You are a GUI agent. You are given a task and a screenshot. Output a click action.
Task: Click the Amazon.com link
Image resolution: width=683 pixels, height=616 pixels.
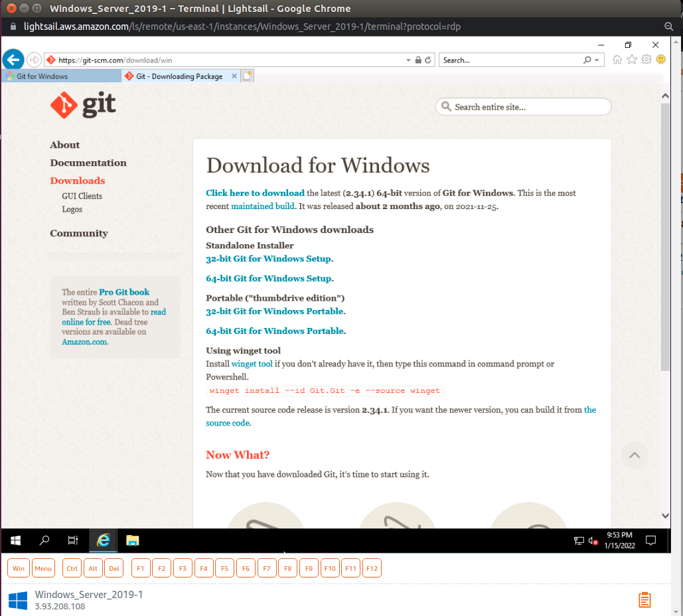pos(84,342)
